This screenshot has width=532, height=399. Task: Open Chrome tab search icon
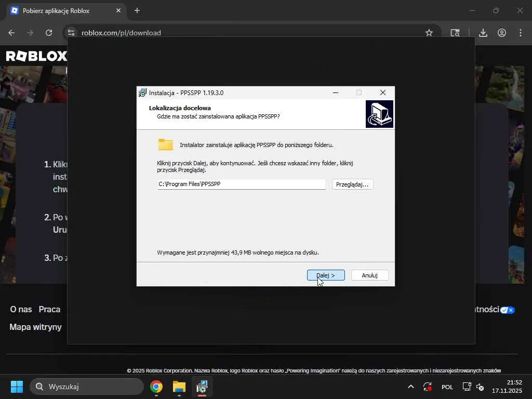pyautogui.click(x=455, y=33)
